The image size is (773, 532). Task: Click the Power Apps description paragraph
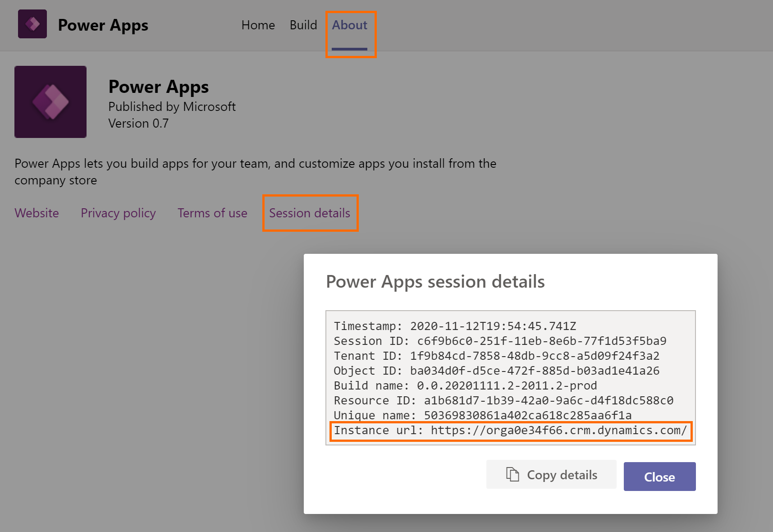255,171
